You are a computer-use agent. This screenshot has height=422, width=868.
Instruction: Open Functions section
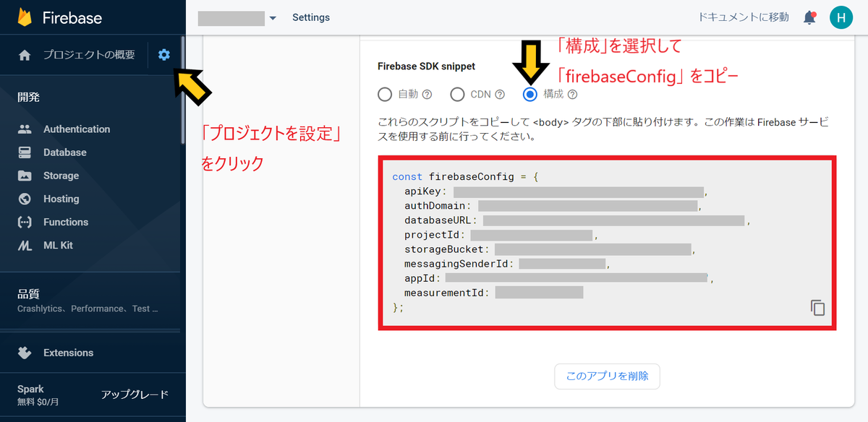pyautogui.click(x=66, y=222)
